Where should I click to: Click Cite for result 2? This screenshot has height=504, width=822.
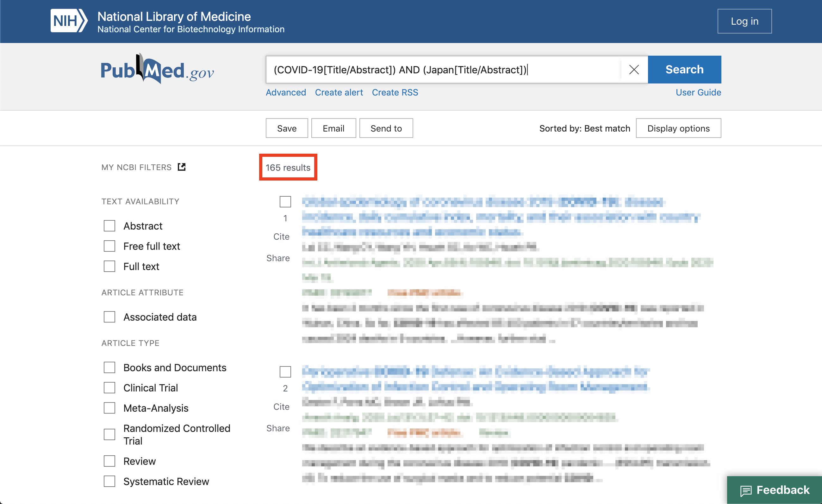point(281,407)
